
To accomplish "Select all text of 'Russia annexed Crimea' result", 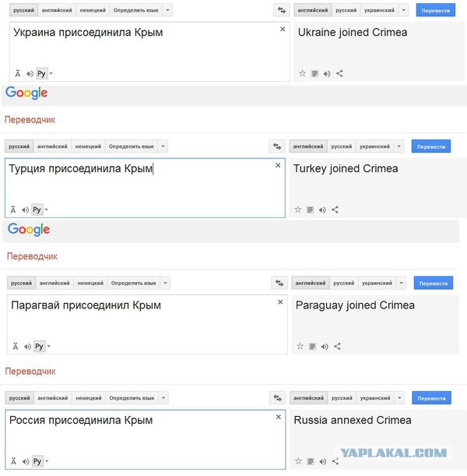I will [x=310, y=461].
